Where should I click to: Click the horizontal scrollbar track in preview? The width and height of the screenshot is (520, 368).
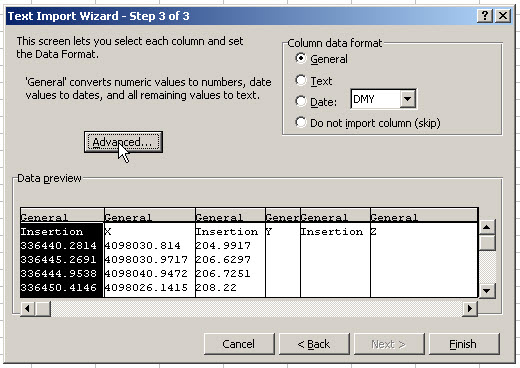click(x=257, y=309)
